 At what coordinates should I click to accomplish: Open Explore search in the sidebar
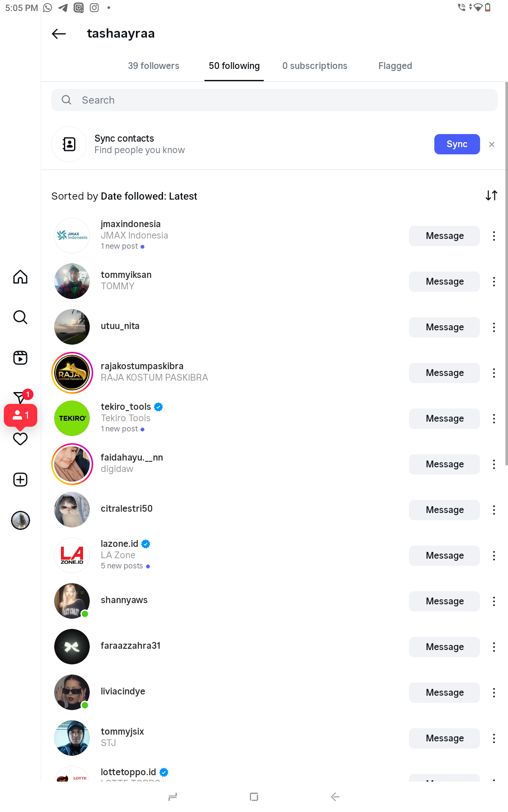pyautogui.click(x=20, y=317)
